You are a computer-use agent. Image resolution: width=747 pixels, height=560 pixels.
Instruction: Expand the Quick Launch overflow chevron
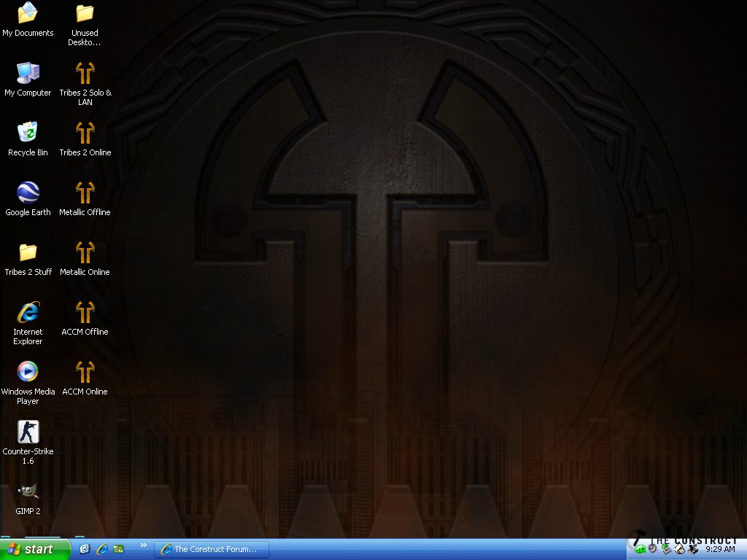coord(144,545)
